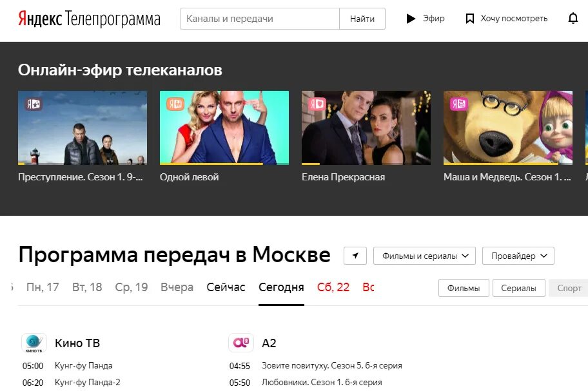Click the notifications bell icon

point(573,18)
